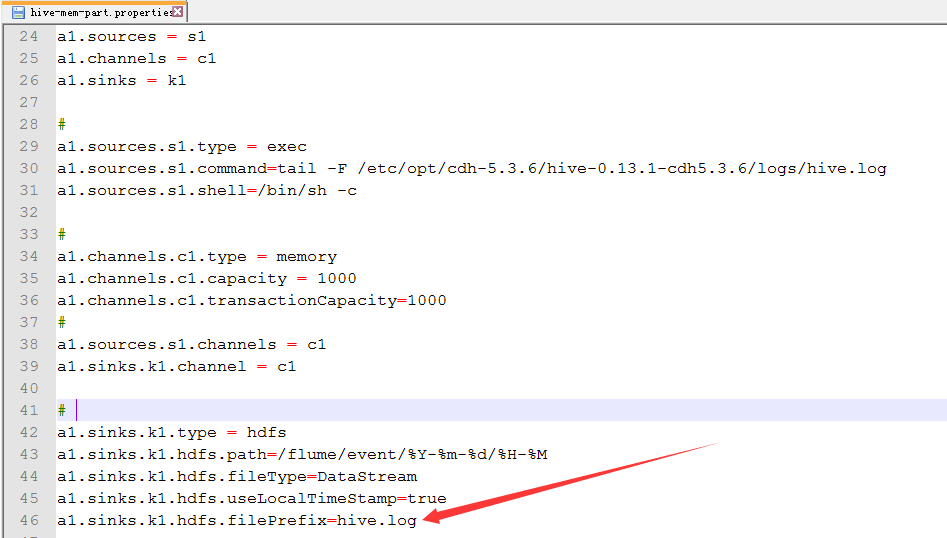This screenshot has width=947, height=538.
Task: Click the hdfs.filePrefix=hive.log line
Action: [x=237, y=520]
